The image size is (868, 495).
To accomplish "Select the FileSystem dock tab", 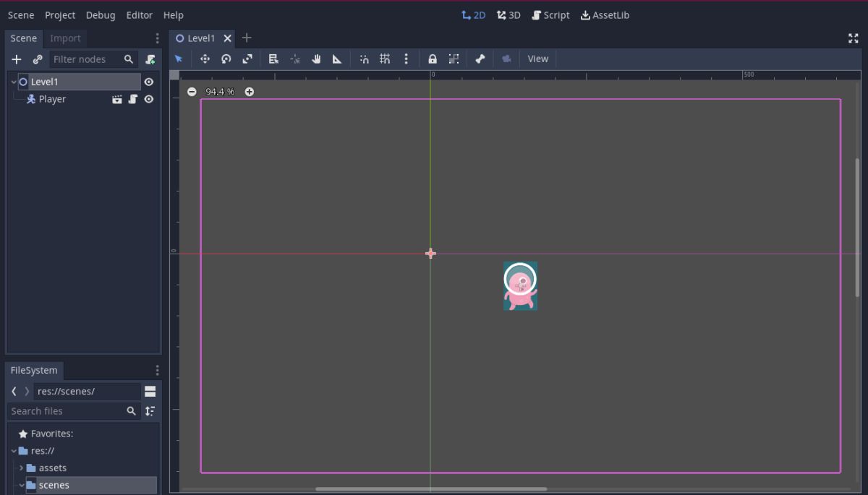I will click(x=34, y=370).
